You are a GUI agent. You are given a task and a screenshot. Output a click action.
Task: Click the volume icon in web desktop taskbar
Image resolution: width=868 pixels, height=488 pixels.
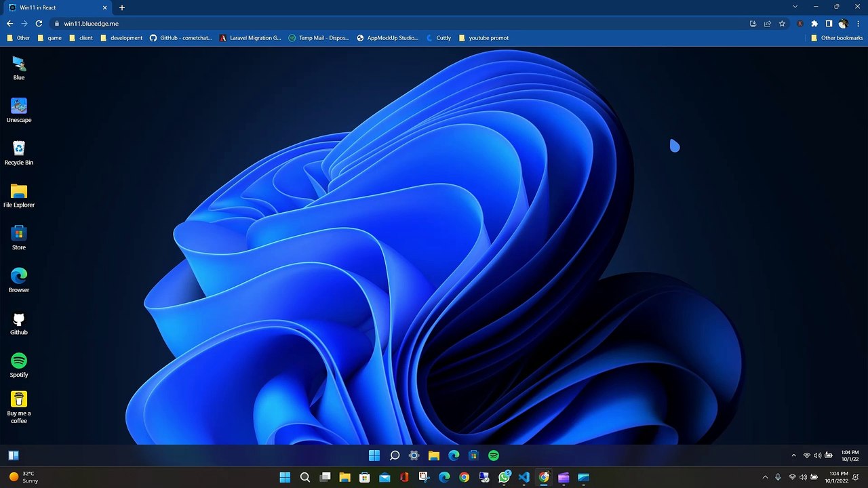[x=817, y=455]
